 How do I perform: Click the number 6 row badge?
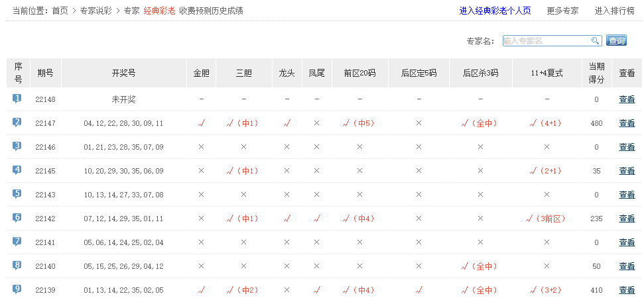point(17,218)
